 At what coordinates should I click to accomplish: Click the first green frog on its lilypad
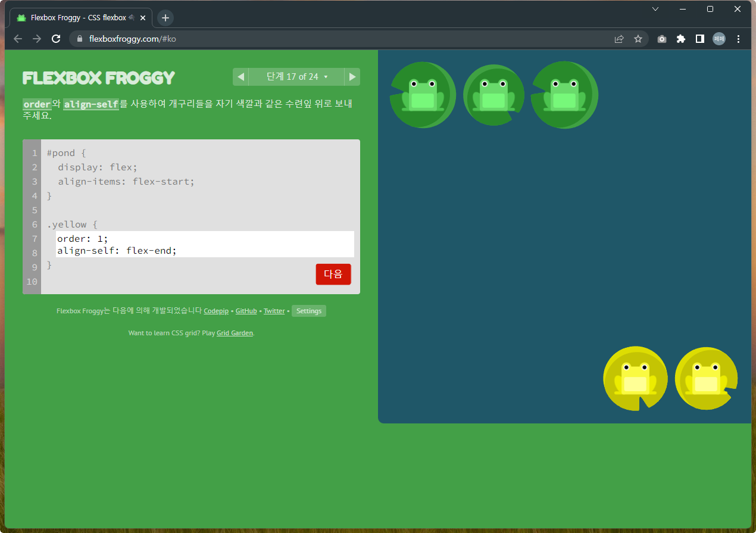(x=423, y=95)
